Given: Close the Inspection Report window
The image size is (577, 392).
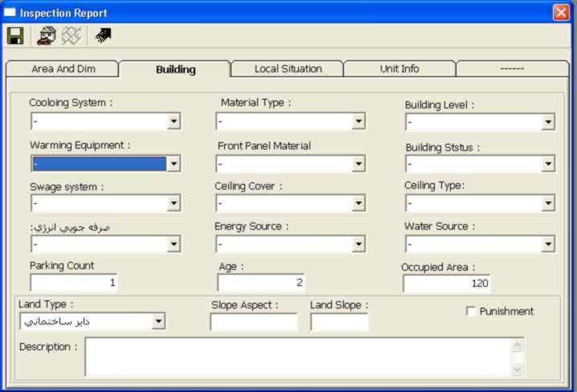Looking at the screenshot, I should coord(561,13).
